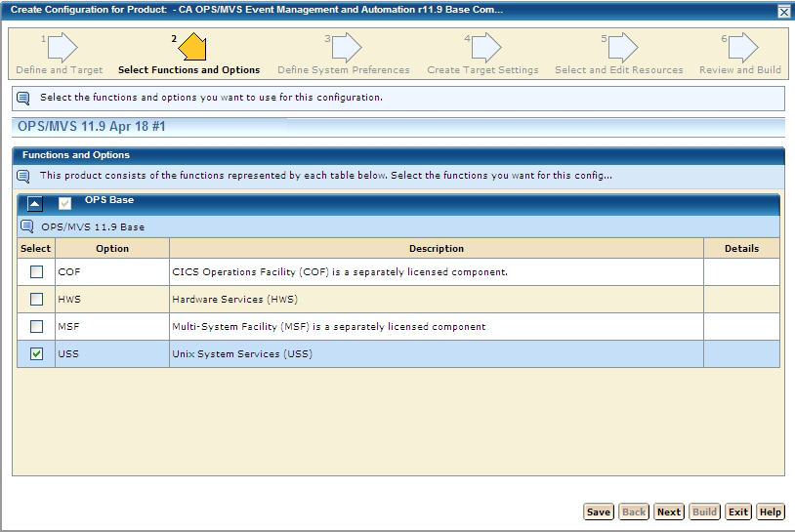The image size is (795, 532).
Task: Click the Build button
Action: coord(705,512)
